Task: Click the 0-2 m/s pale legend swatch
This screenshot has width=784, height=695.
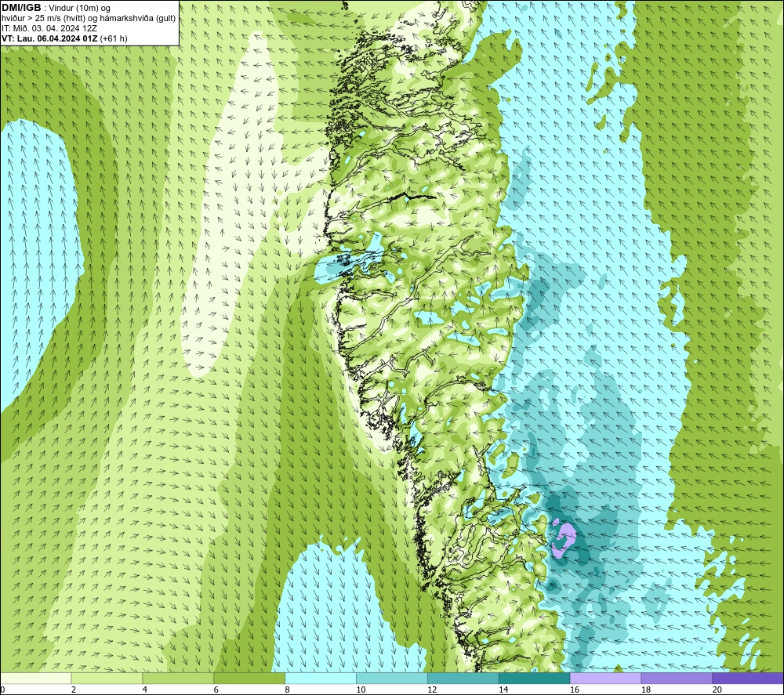Action: (35, 678)
